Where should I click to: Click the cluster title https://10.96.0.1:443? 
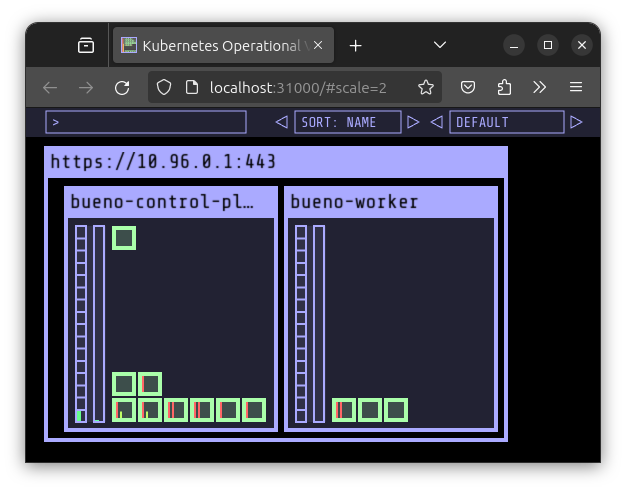(163, 162)
